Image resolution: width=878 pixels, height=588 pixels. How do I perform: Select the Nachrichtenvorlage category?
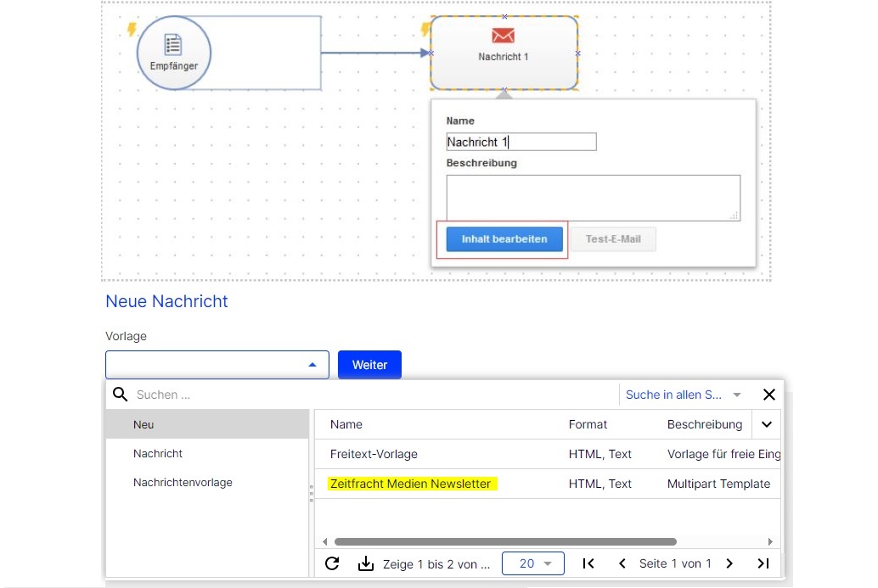pyautogui.click(x=207, y=482)
